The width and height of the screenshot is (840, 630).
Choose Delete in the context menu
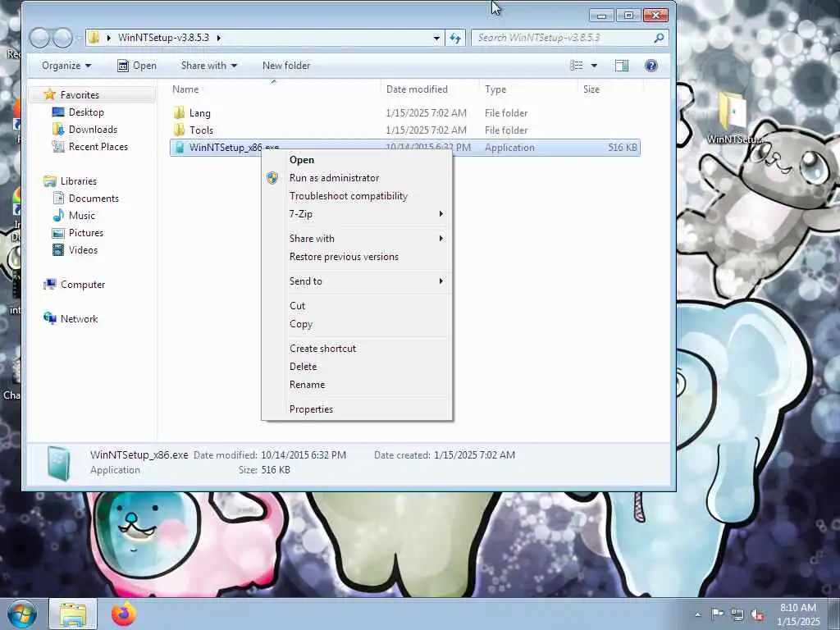coord(358,367)
